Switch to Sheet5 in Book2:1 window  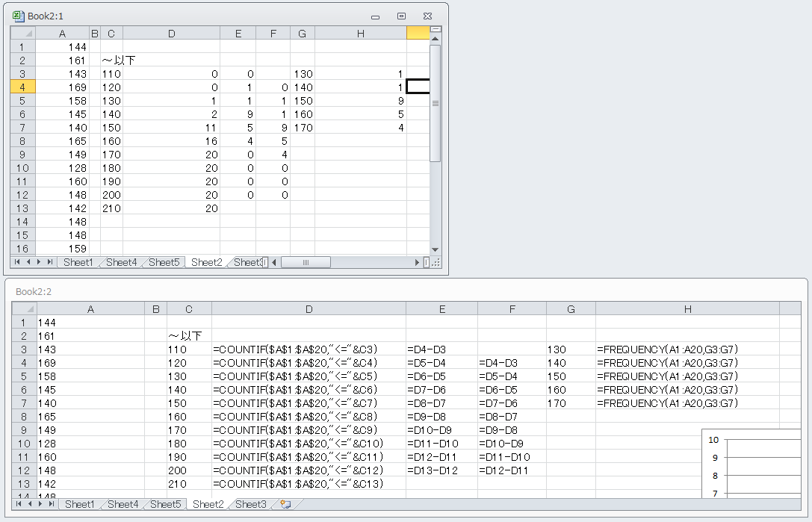164,262
